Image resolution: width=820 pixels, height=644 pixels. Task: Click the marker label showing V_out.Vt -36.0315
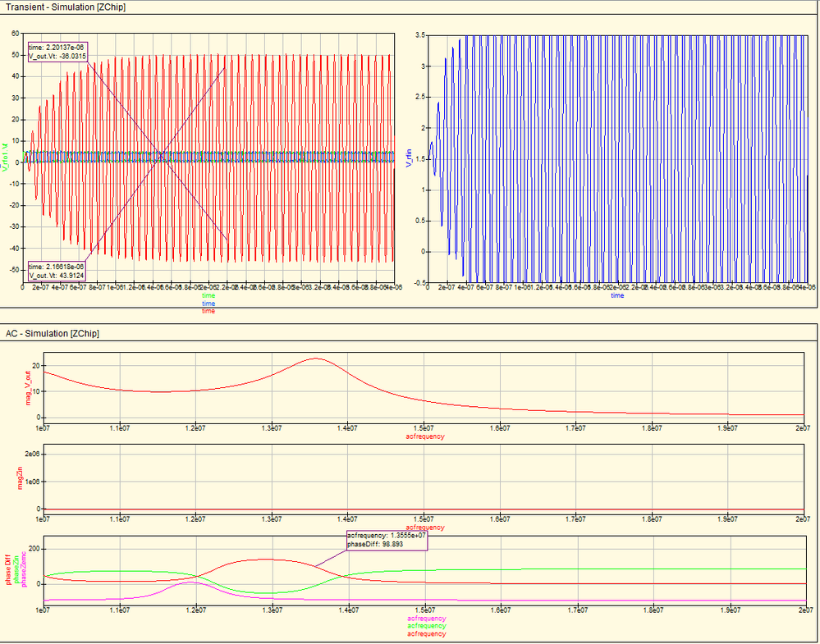tap(57, 52)
